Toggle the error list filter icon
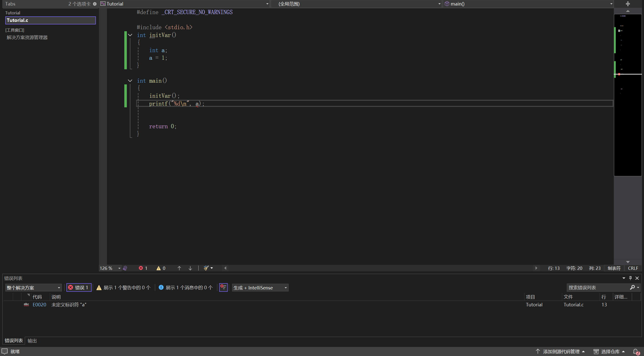 tap(223, 287)
